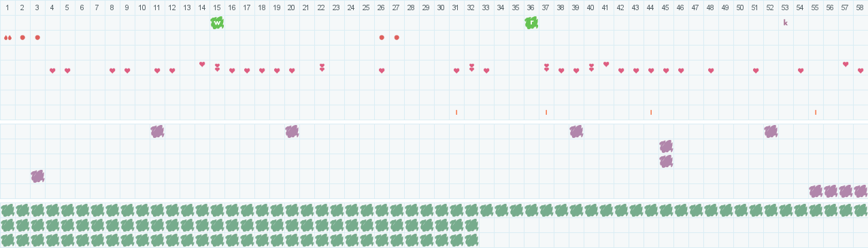Select the purple 'k' marker on day 53
The image size is (868, 248).
[785, 22]
